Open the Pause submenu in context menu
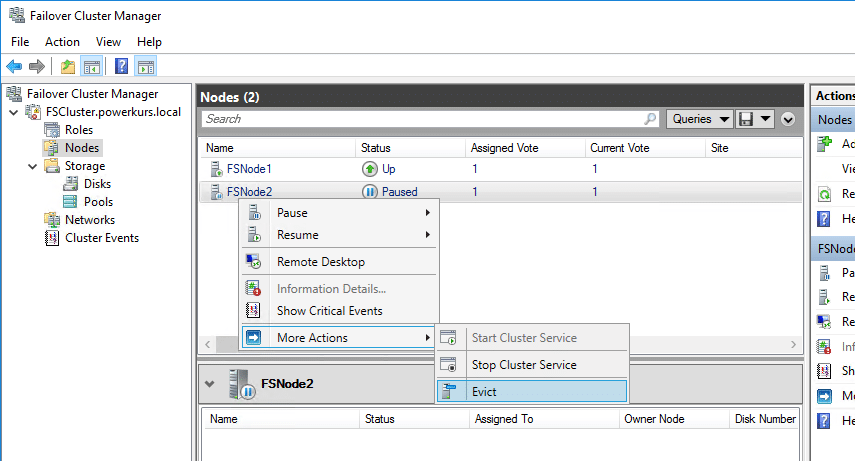The image size is (855, 461). [339, 213]
